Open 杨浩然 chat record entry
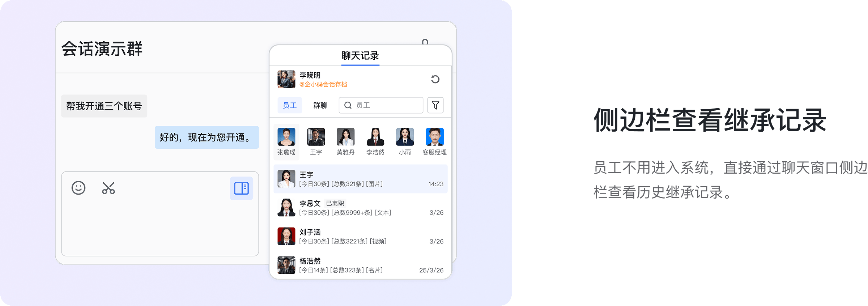Image resolution: width=868 pixels, height=306 pixels. [x=360, y=265]
